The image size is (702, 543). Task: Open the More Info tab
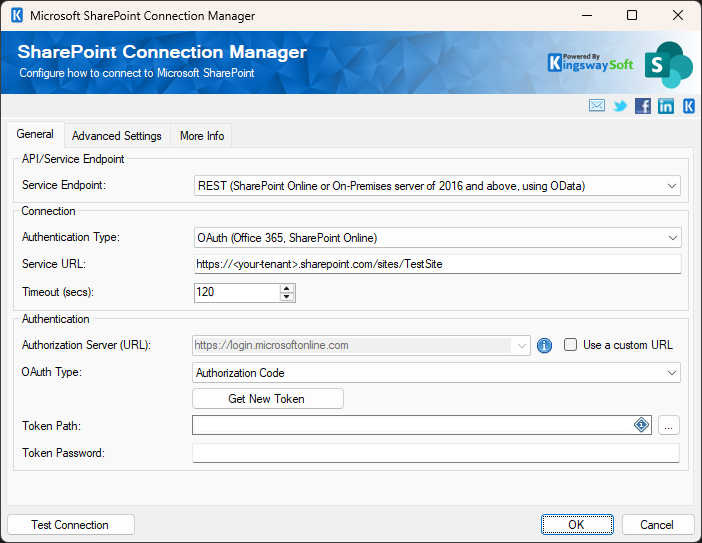point(202,136)
